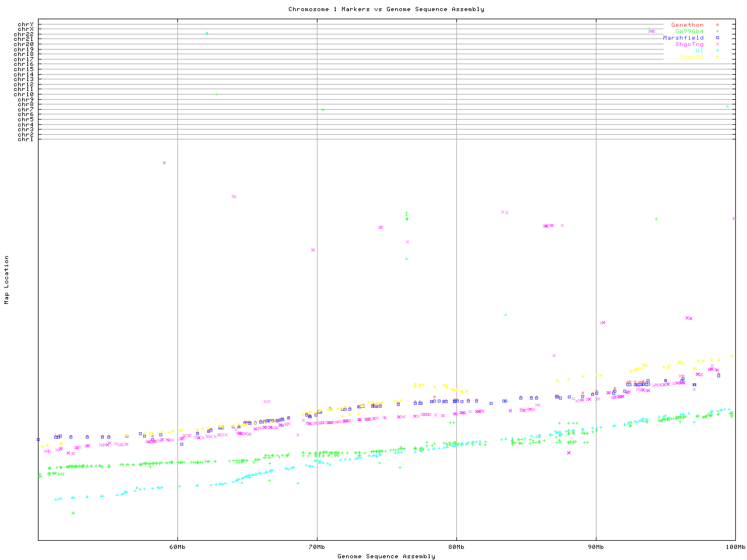Click the 100Mb x-axis tick label
The image size is (747, 560).
click(x=735, y=547)
